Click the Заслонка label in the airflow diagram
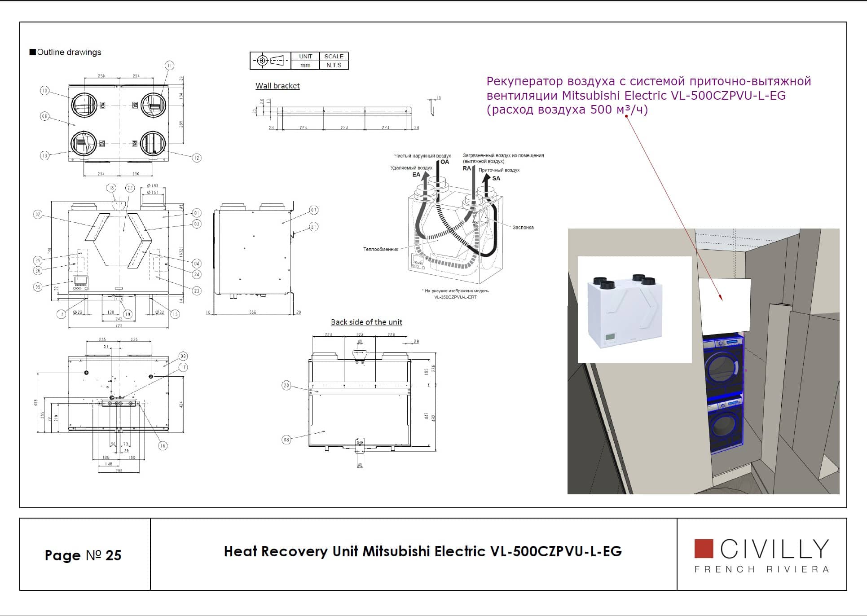The width and height of the screenshot is (867, 616). (x=523, y=228)
